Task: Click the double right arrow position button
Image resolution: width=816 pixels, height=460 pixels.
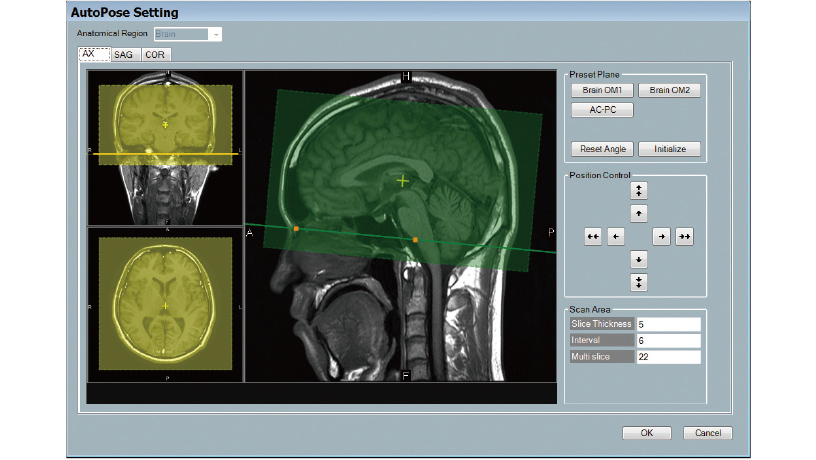Action: (685, 236)
